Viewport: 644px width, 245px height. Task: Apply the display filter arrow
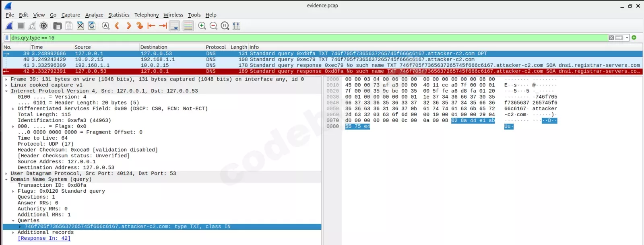pyautogui.click(x=619, y=38)
